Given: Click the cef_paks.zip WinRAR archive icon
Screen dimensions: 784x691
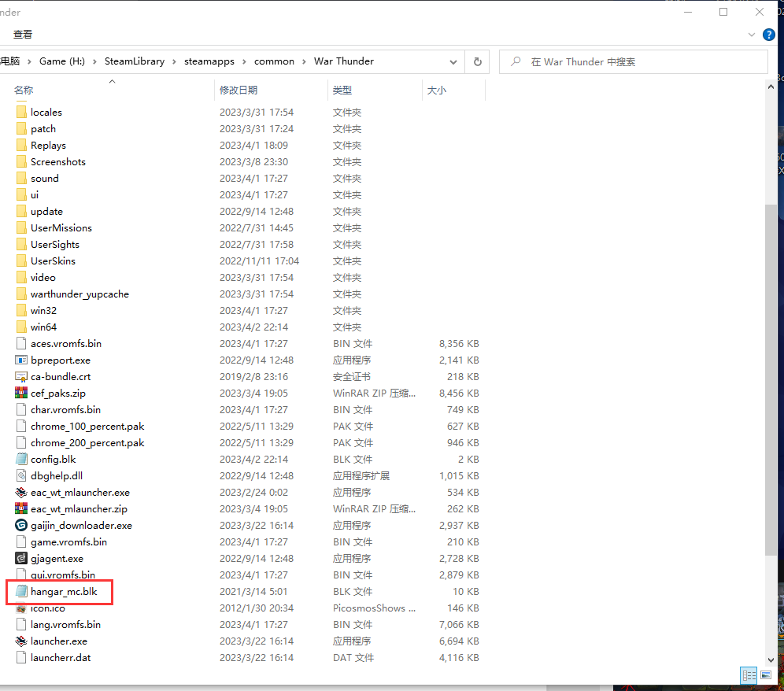Looking at the screenshot, I should pos(21,393).
